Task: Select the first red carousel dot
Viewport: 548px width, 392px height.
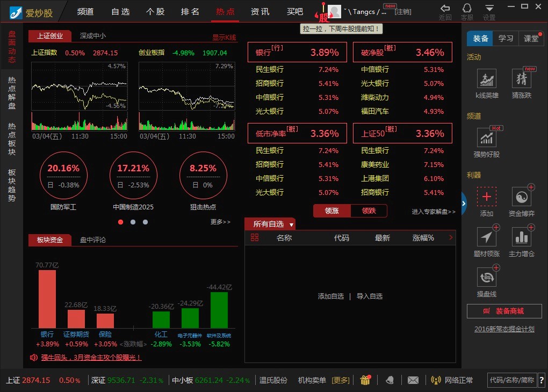Action: pyautogui.click(x=120, y=222)
